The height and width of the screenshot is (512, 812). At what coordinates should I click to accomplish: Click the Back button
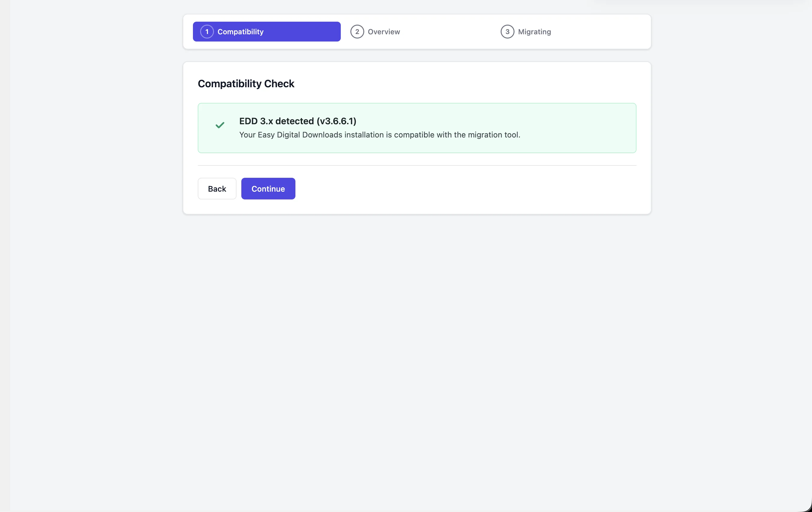(x=217, y=188)
